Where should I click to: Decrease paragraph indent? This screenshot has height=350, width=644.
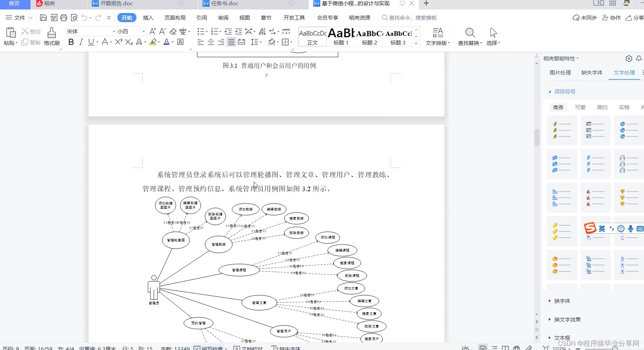[x=228, y=31]
